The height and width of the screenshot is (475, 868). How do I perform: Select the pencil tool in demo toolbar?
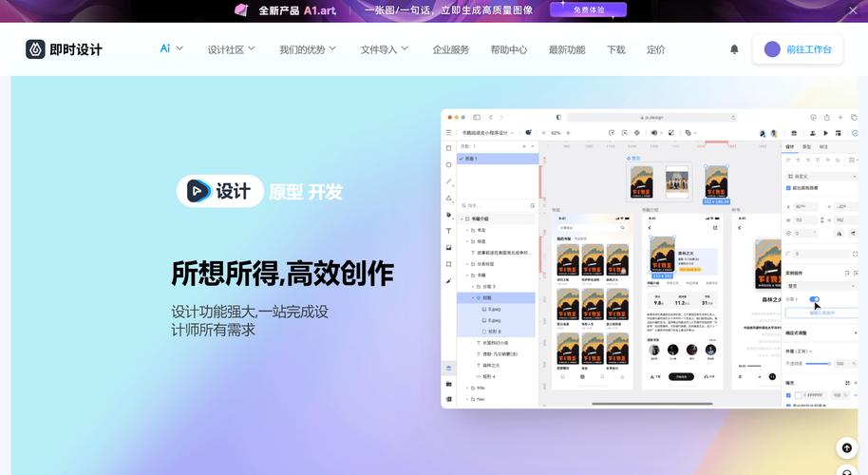click(448, 280)
